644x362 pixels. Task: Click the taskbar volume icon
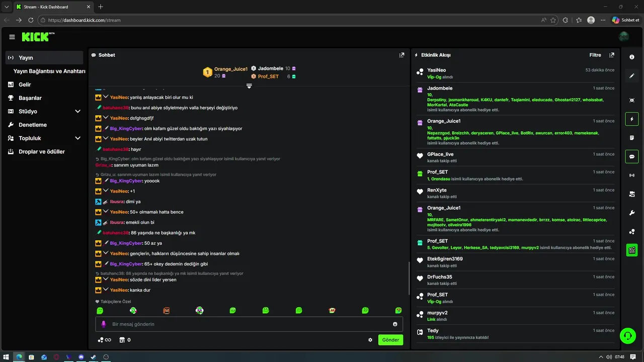coord(609,357)
